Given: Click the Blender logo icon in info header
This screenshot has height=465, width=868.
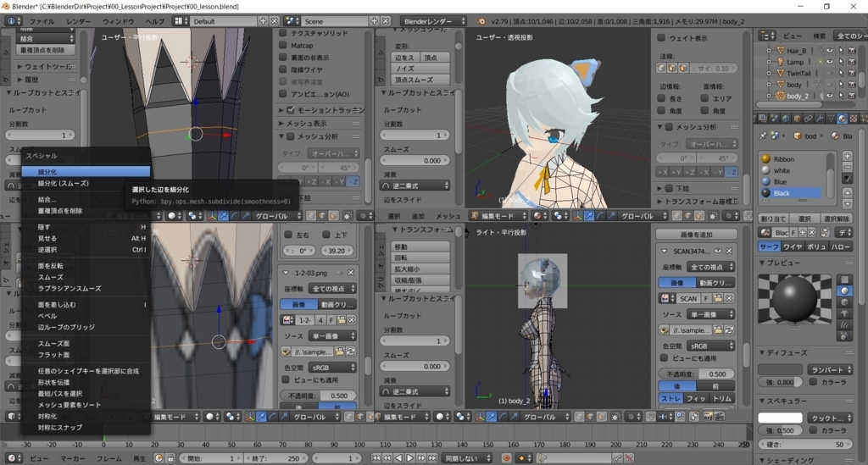Looking at the screenshot, I should (x=481, y=21).
